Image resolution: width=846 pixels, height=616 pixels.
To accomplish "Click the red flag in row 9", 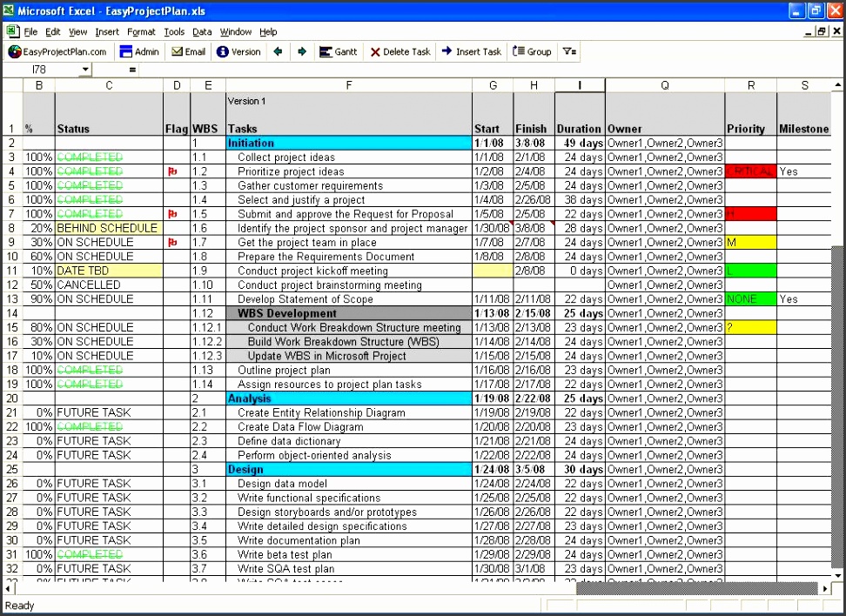I will [172, 243].
